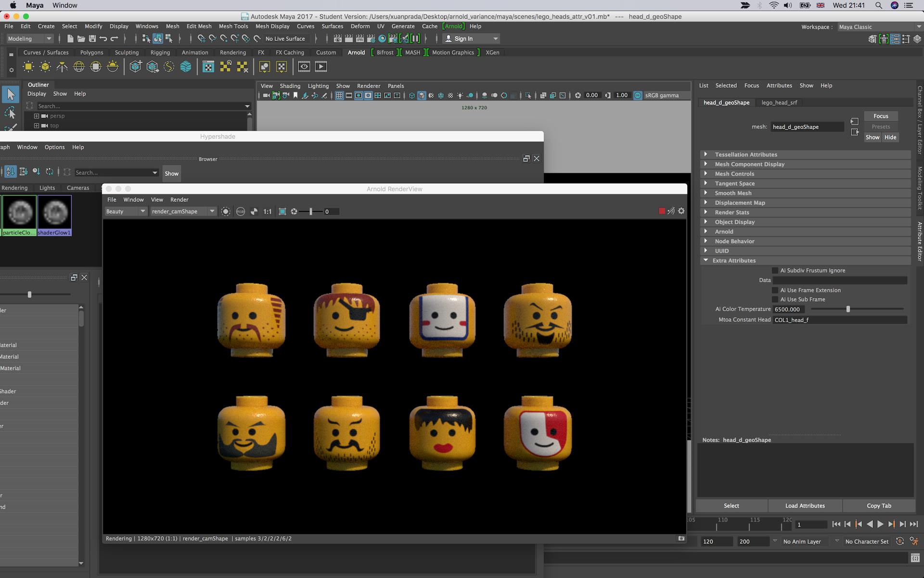The image size is (924, 578).
Task: Open the Maya Classic workspace dropdown
Action: [x=880, y=27]
